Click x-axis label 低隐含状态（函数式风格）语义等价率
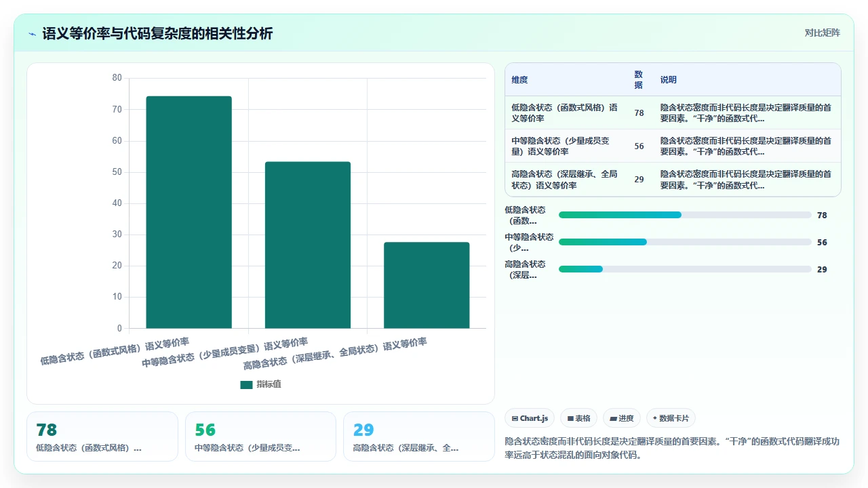This screenshot has height=488, width=868. click(x=115, y=350)
